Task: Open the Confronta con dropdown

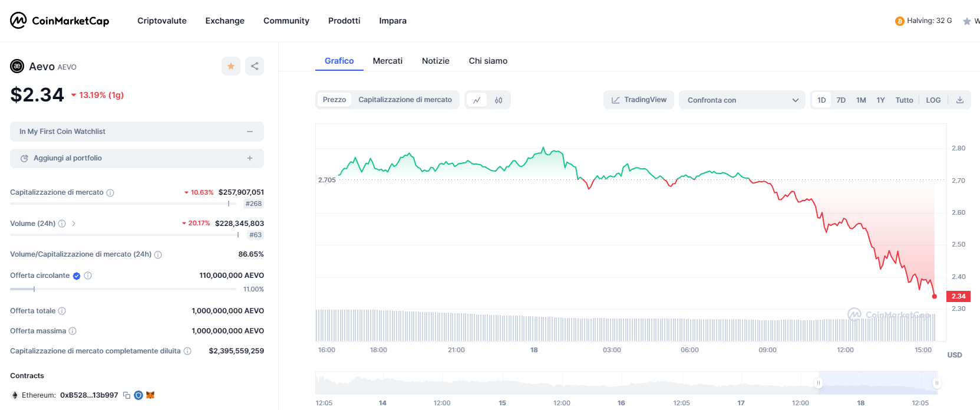Action: click(742, 100)
